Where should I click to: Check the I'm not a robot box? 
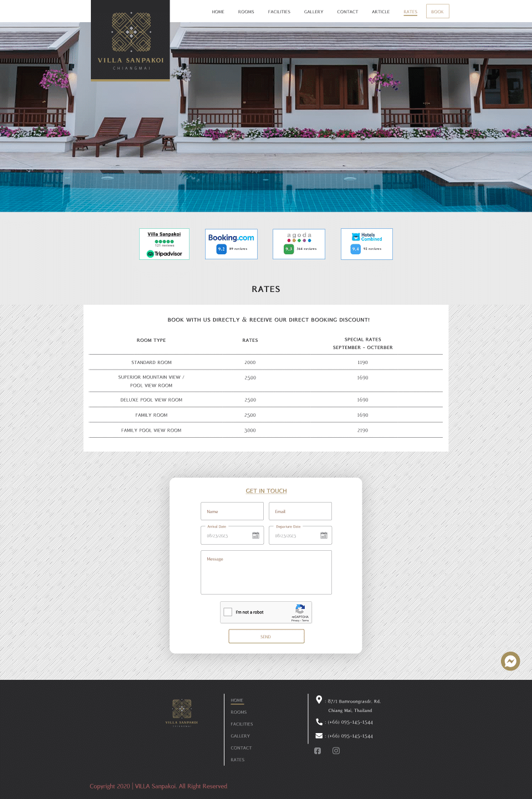(x=228, y=612)
